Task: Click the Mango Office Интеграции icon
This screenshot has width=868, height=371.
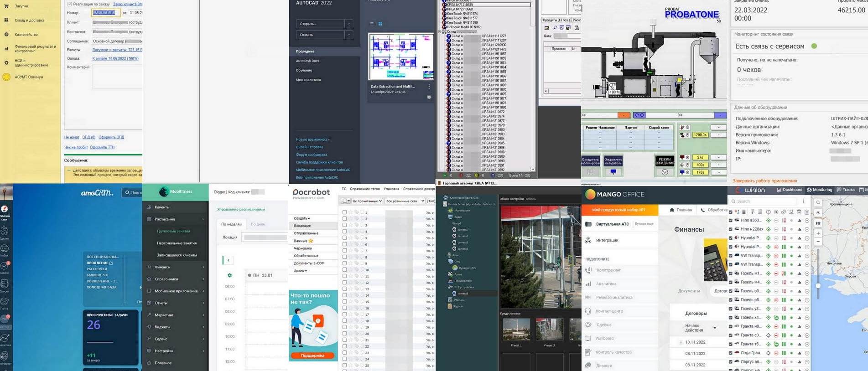Action: point(588,240)
